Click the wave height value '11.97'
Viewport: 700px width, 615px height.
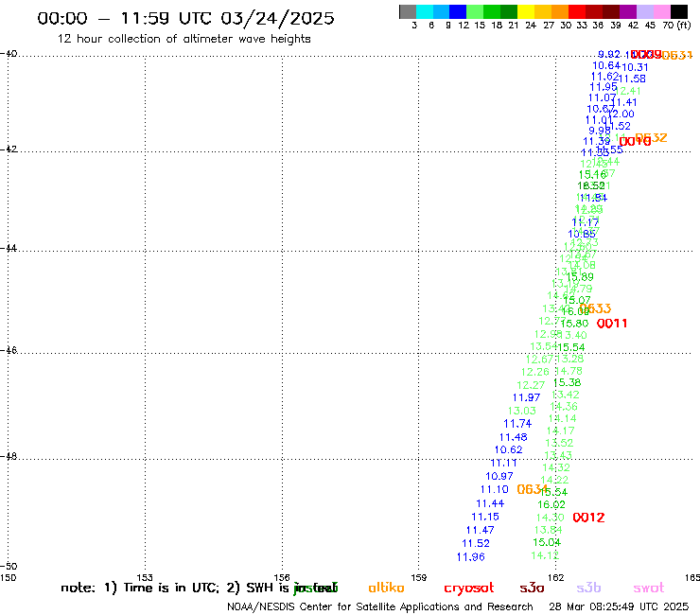click(526, 397)
